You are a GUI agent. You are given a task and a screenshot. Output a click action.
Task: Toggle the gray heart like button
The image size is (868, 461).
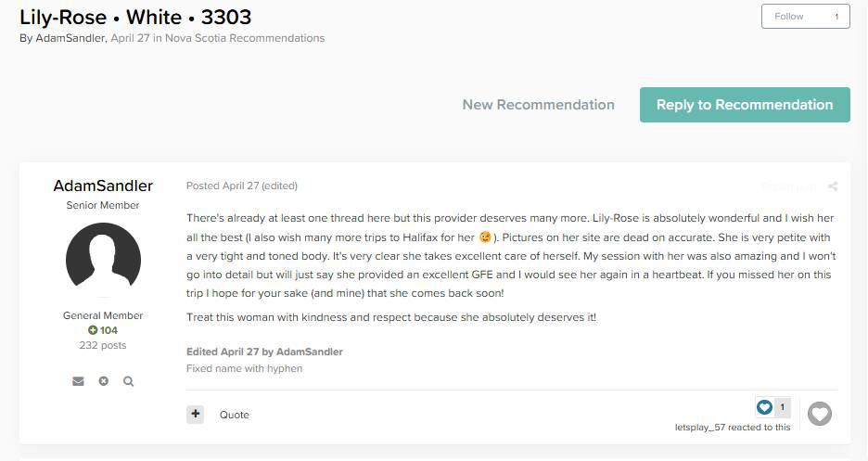819,414
